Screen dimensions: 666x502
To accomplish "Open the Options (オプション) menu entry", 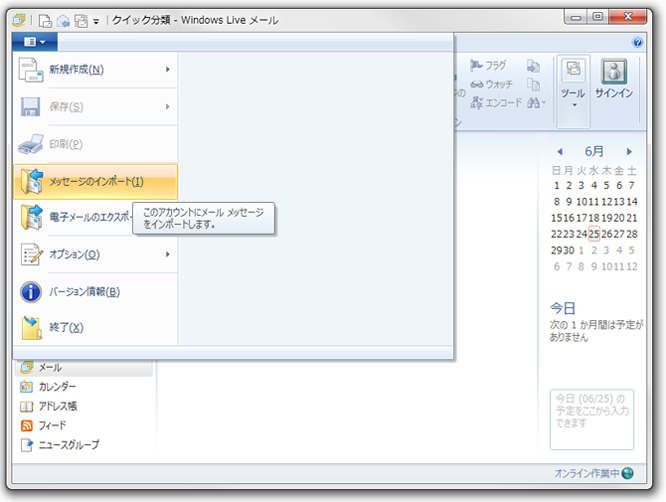I will click(x=96, y=254).
